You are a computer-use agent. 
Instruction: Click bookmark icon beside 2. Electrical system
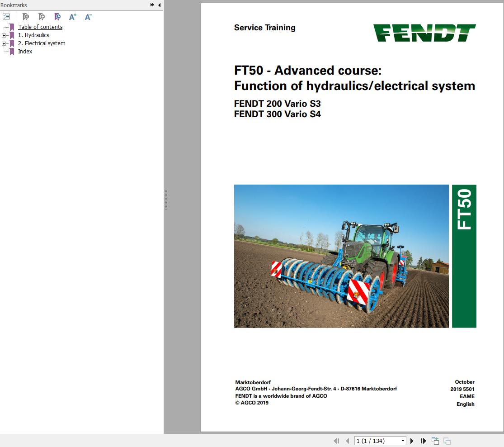pos(12,43)
